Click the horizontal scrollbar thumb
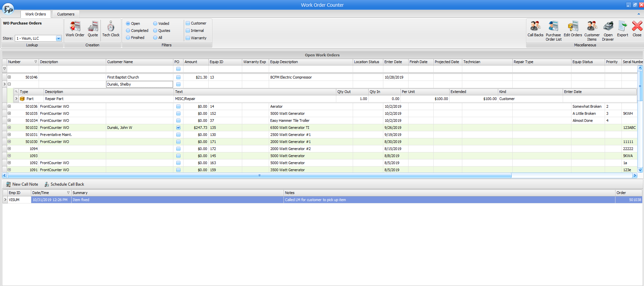This screenshot has height=286, width=644. pyautogui.click(x=259, y=176)
